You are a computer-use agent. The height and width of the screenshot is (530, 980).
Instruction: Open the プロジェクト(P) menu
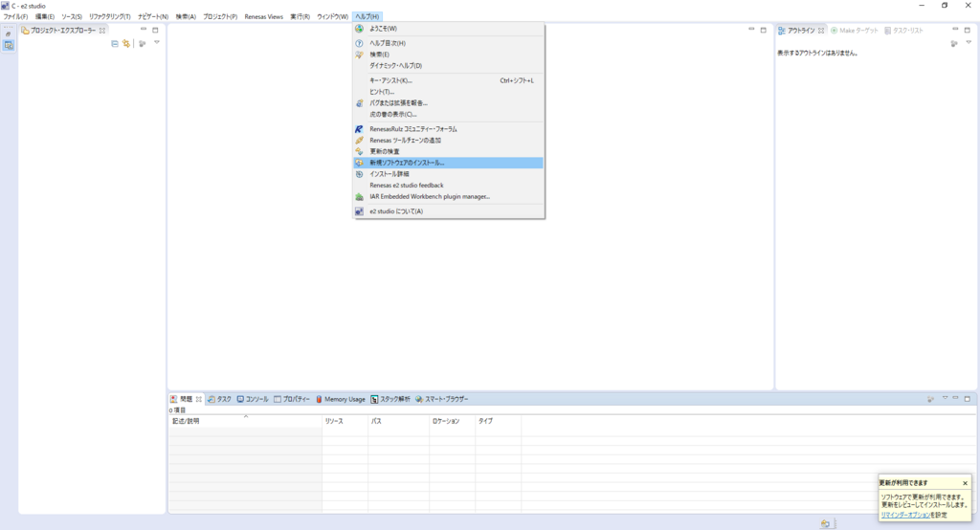(x=220, y=17)
